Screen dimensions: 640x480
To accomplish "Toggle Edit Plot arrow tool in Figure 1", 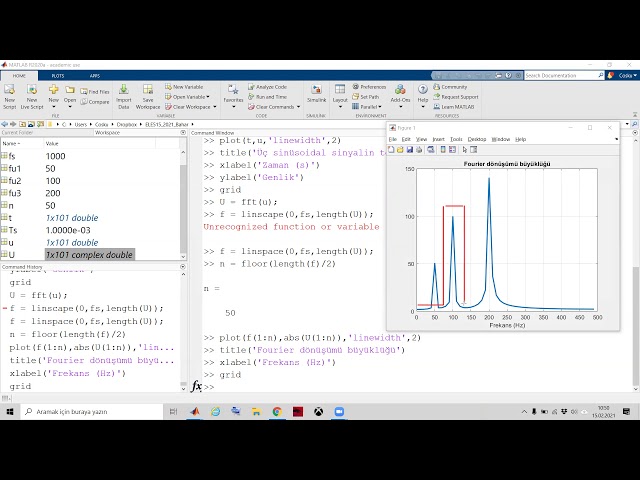I will 464,150.
